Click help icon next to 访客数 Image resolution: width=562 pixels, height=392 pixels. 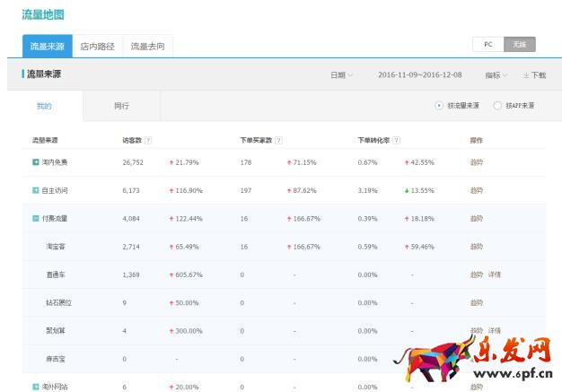point(148,140)
